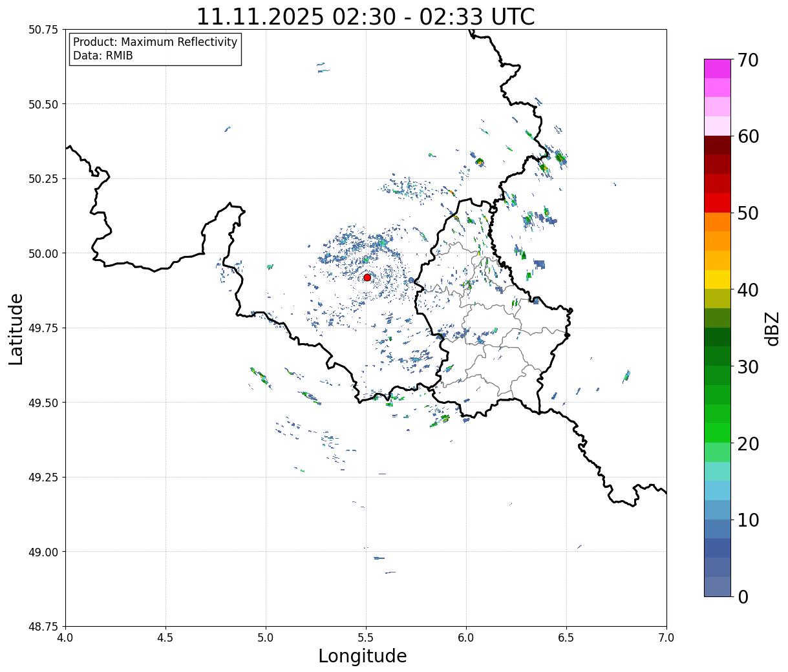Click the red radar location marker
The width and height of the screenshot is (788, 672).
click(x=367, y=277)
